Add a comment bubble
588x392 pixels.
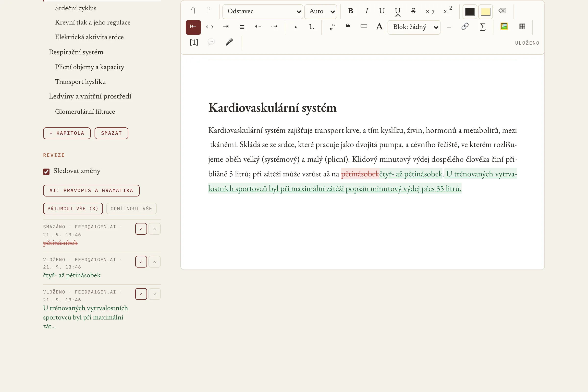(211, 42)
